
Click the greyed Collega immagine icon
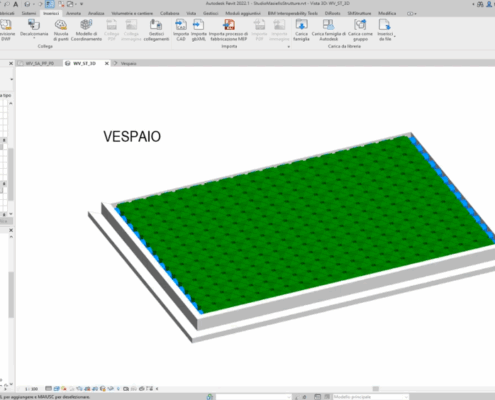(131, 25)
